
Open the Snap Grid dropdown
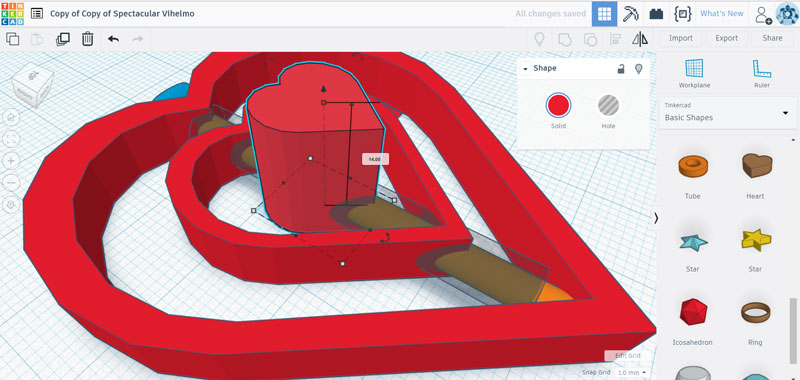coord(633,373)
